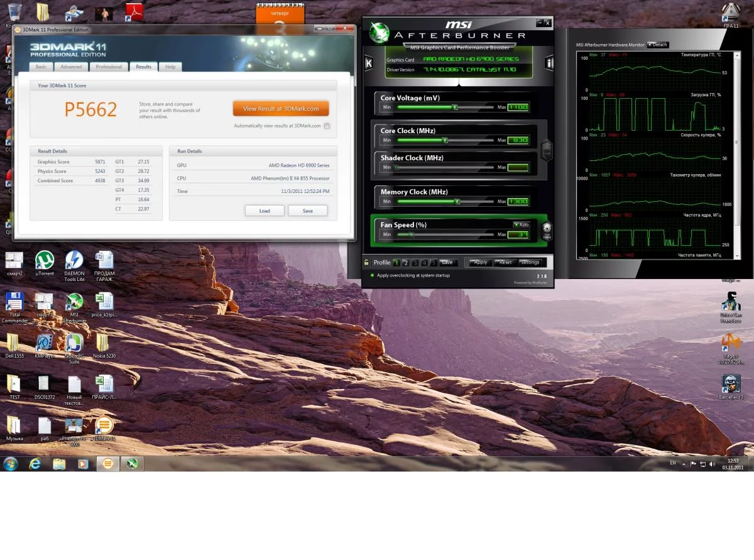
Task: Open the Adobe PDF shortcut on desktop
Action: 133,11
